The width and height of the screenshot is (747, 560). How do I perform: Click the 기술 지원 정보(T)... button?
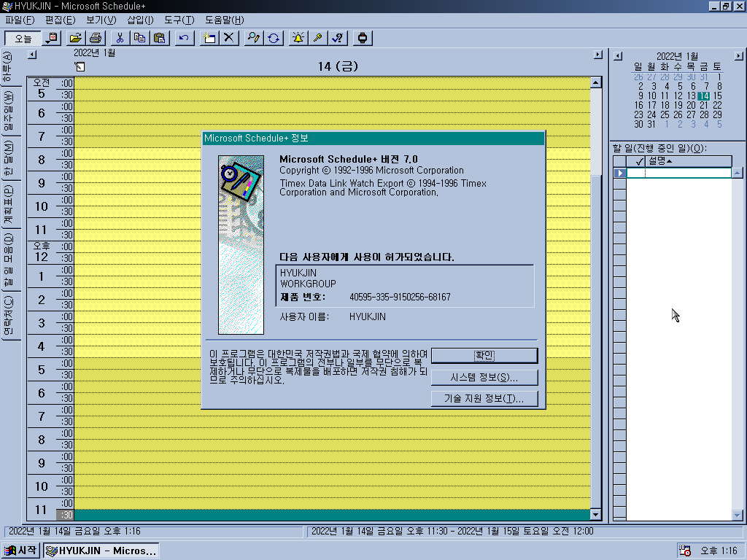pos(484,399)
